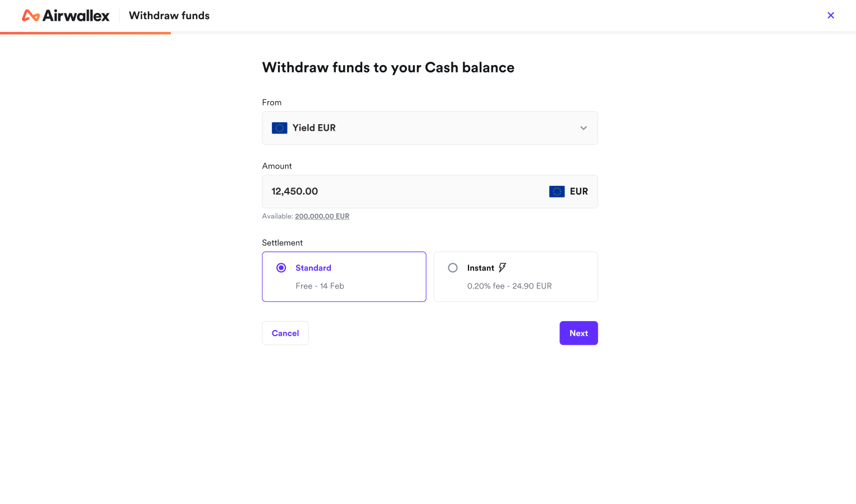The width and height of the screenshot is (856, 504).
Task: Click the EU flag in Amount field
Action: [x=557, y=191]
